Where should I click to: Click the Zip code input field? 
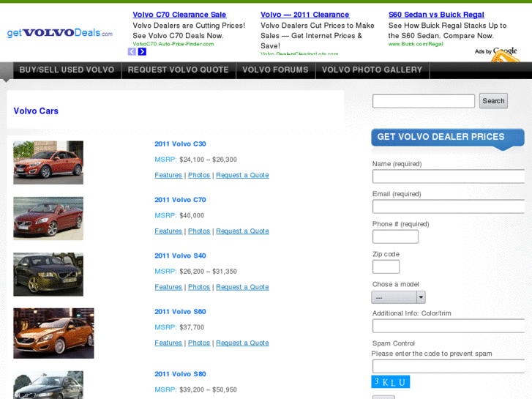click(x=386, y=266)
